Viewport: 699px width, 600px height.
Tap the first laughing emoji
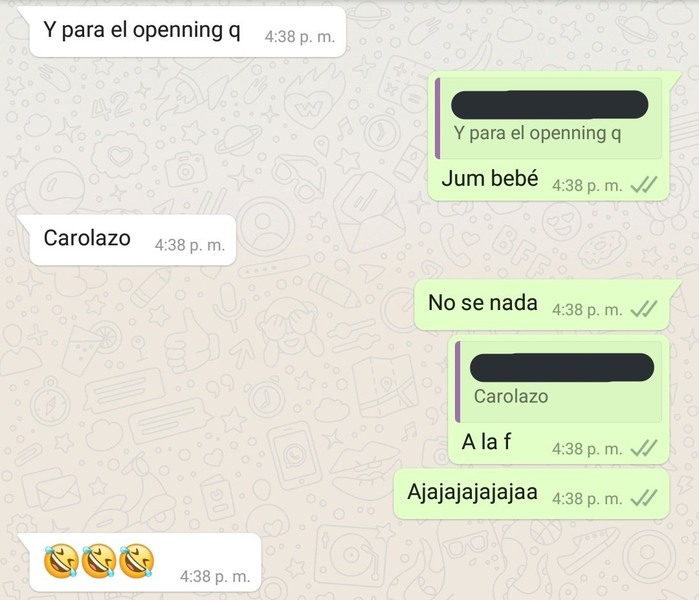pyautogui.click(x=61, y=561)
